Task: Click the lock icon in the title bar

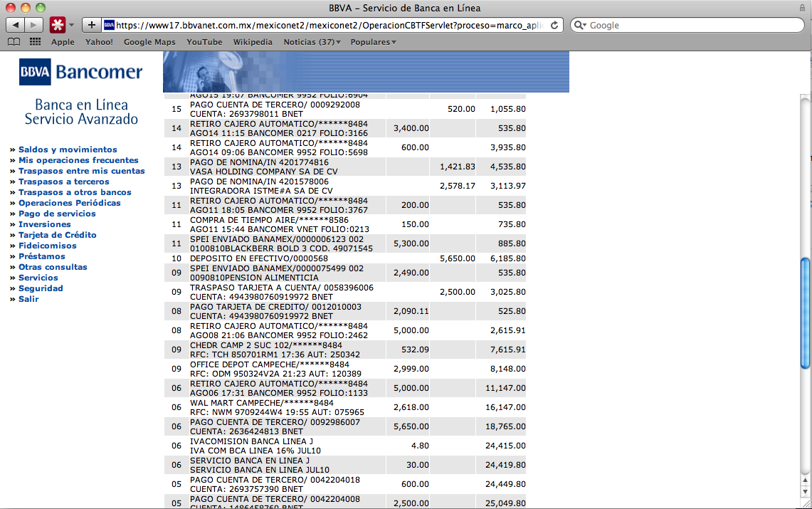Action: 802,8
